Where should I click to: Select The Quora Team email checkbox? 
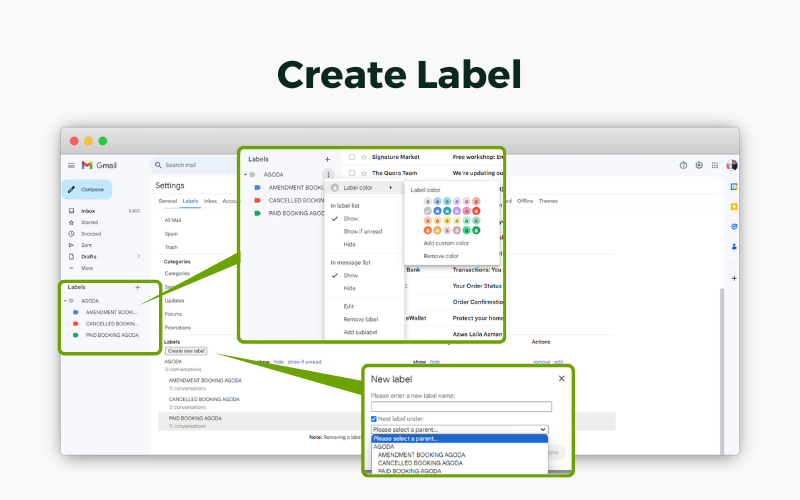click(x=352, y=173)
